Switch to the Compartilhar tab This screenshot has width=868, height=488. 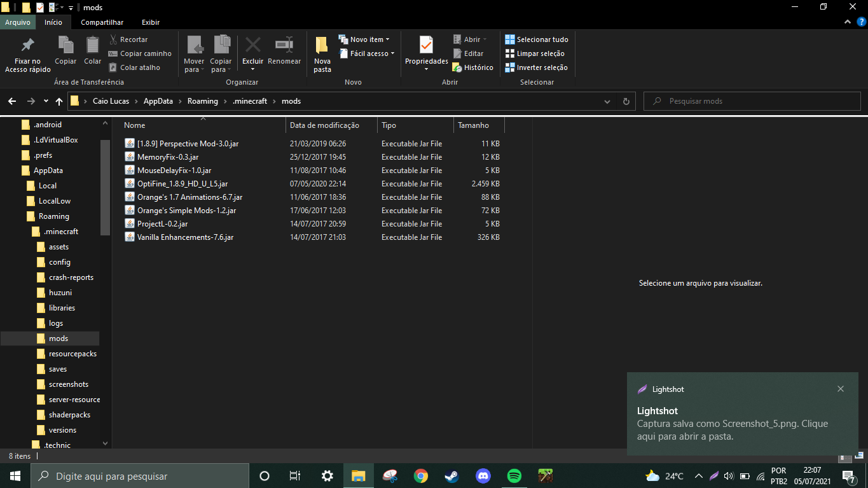tap(102, 22)
